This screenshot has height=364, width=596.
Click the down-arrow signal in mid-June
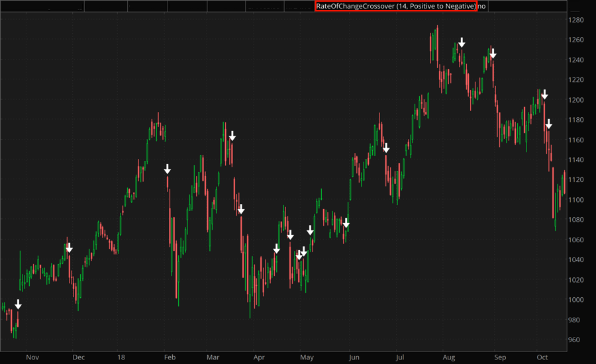coord(386,148)
